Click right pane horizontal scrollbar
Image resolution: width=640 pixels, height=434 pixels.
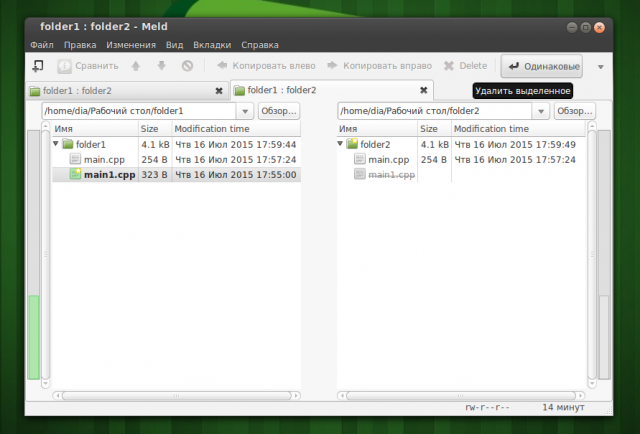coord(461,395)
